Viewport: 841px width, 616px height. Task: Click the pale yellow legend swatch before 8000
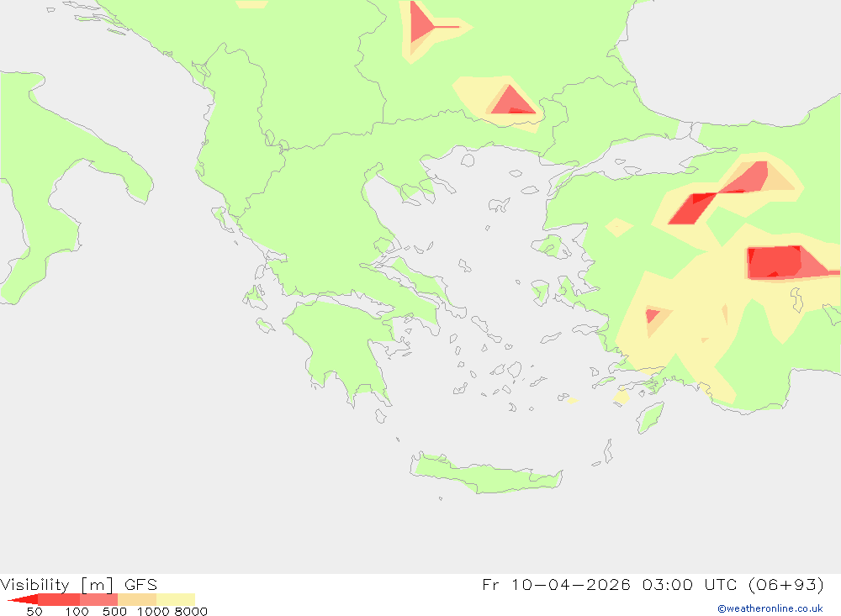pyautogui.click(x=176, y=599)
